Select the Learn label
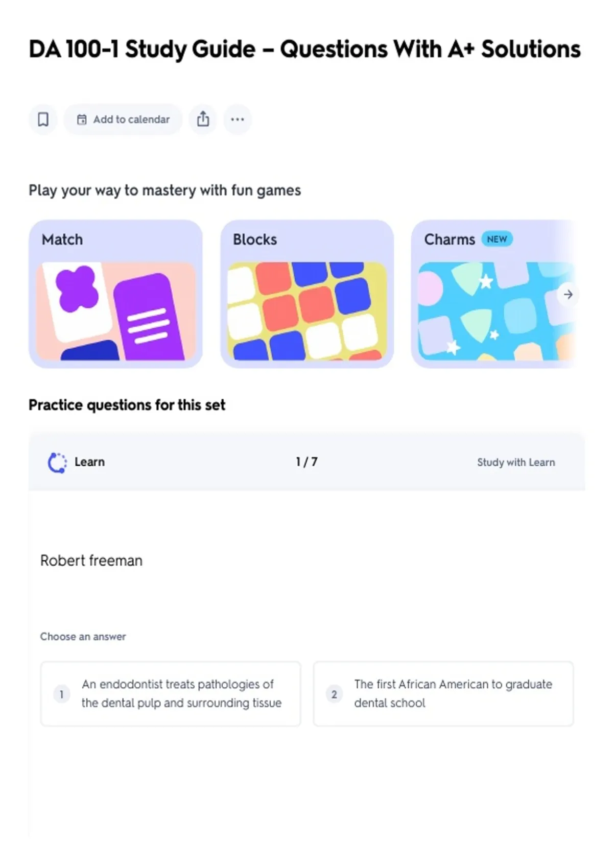Viewport: 613px width, 868px height. click(x=89, y=462)
